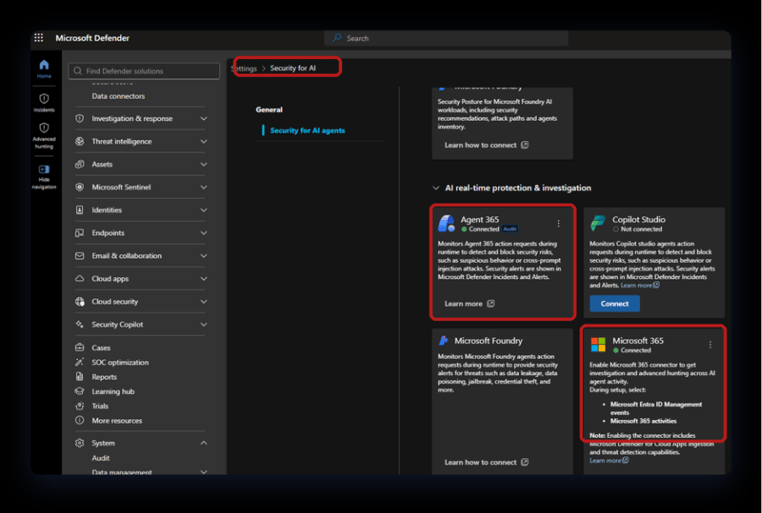Click the Cloud apps cloud icon

pyautogui.click(x=80, y=278)
